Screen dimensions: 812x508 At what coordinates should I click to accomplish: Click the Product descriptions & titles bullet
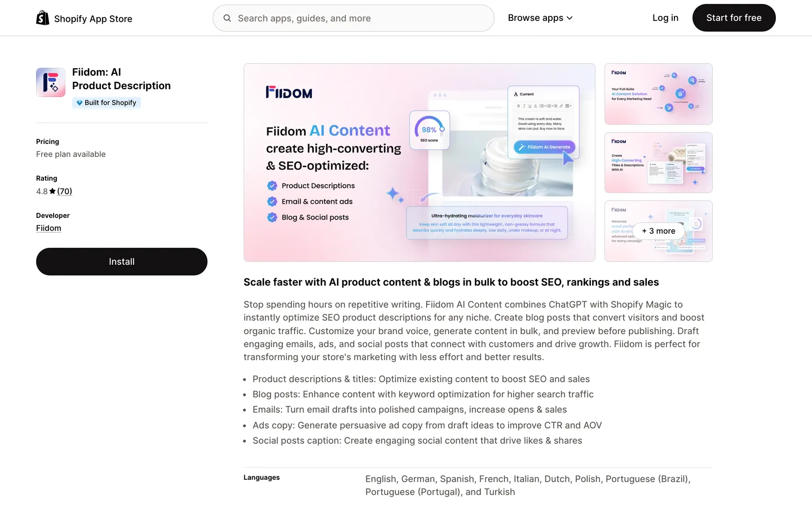421,379
